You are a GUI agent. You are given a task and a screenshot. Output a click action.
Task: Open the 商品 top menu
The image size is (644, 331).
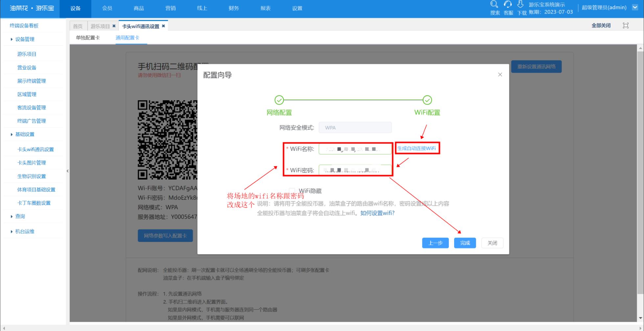pos(139,8)
